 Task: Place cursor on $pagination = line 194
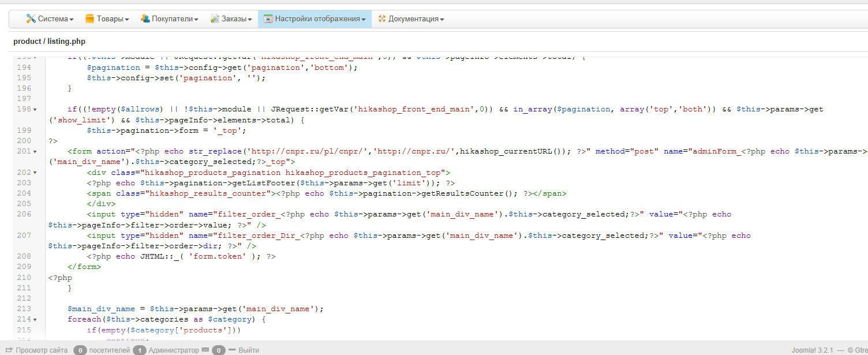coord(222,68)
